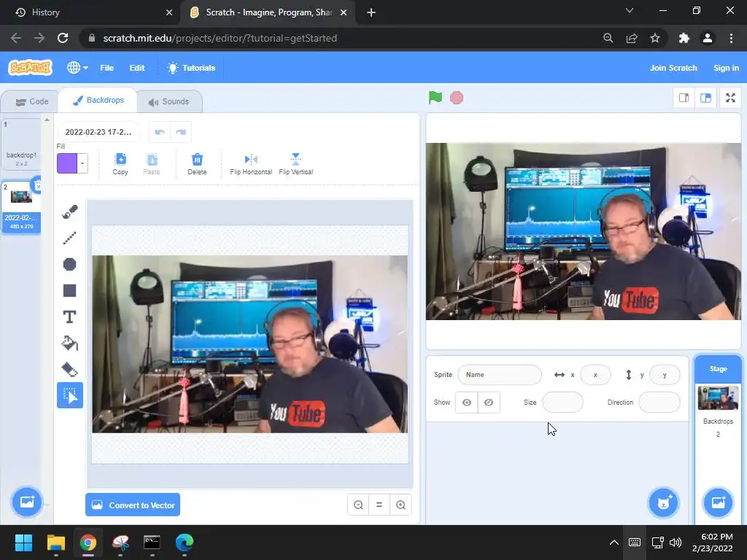The height and width of the screenshot is (560, 747).
Task: Paste the copied selection
Action: (152, 164)
